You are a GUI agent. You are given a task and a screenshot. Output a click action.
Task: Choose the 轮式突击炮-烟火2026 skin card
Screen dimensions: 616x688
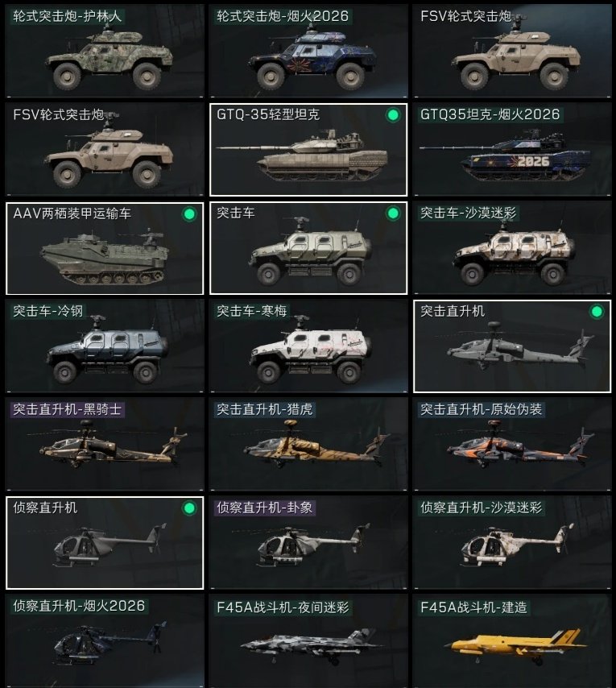pos(308,51)
